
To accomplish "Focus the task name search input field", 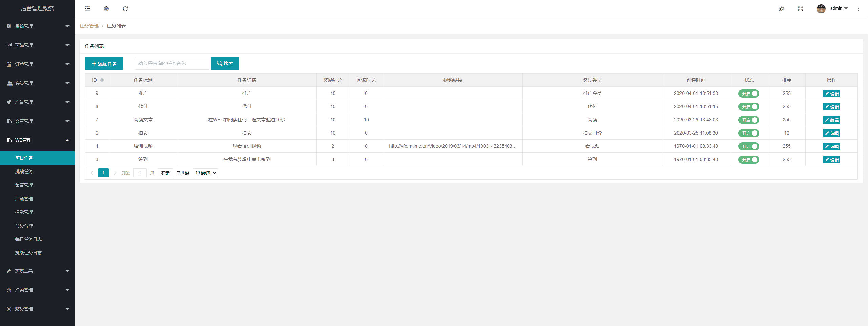I will click(172, 63).
